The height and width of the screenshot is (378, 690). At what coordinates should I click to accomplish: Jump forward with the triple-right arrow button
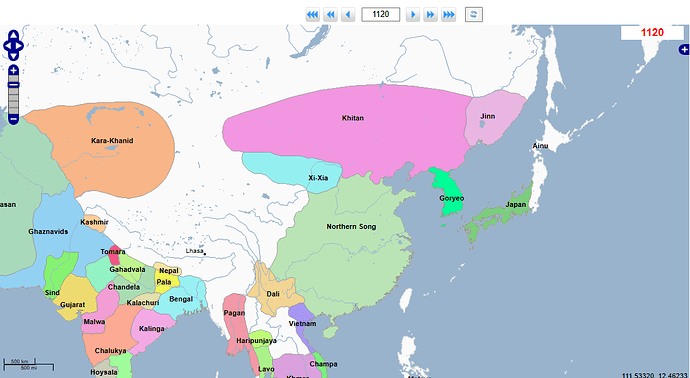tap(448, 15)
